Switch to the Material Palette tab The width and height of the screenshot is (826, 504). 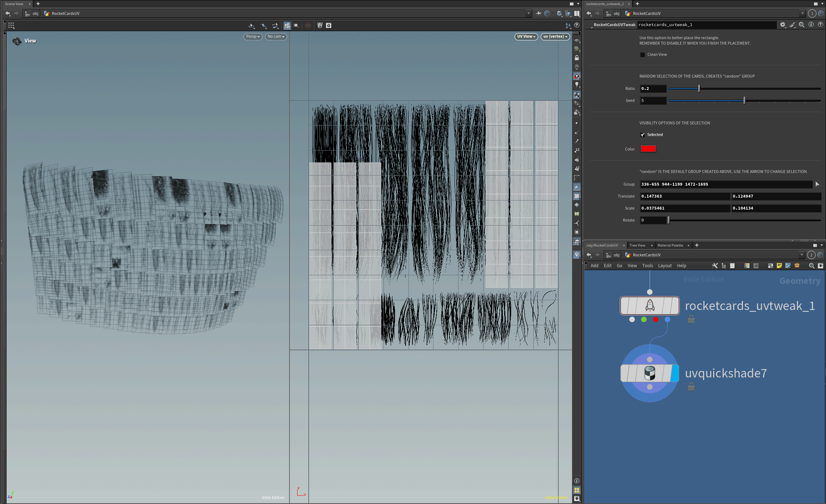670,245
